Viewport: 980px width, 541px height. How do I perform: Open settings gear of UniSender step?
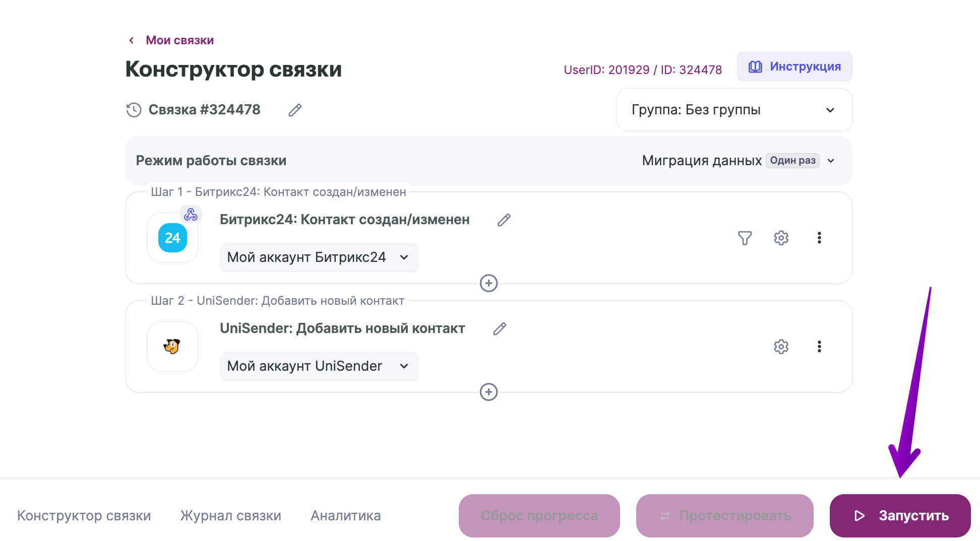(781, 347)
